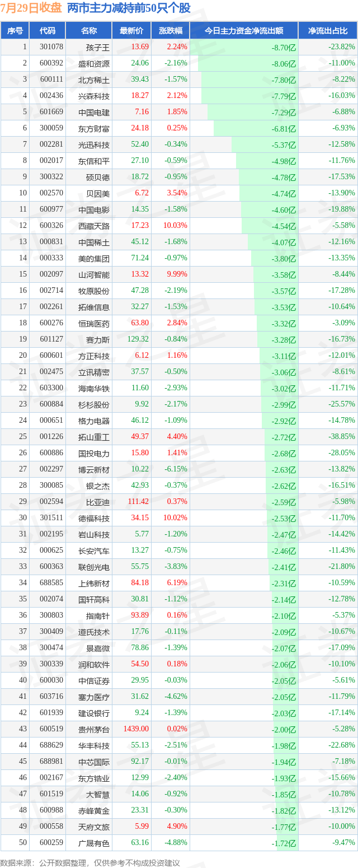Select stock name 华丰科技
Image resolution: width=358 pixels, height=868 pixels.
(x=94, y=745)
